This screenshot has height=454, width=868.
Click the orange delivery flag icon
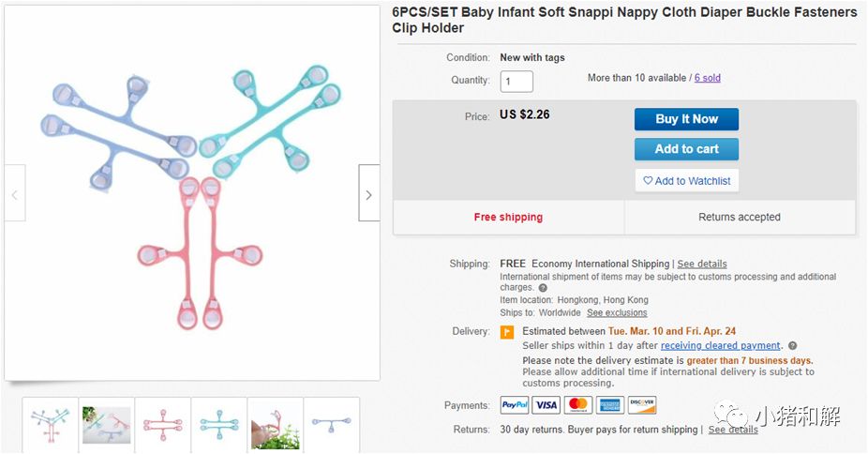click(507, 332)
